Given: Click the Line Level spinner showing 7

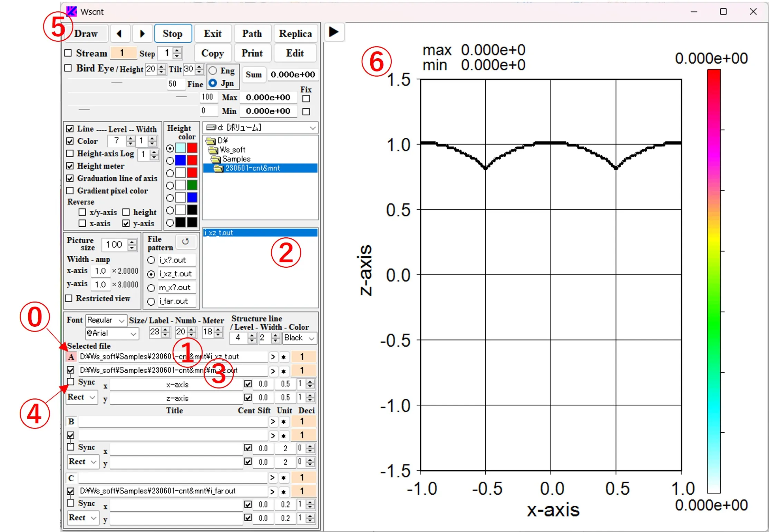Looking at the screenshot, I should point(130,141).
